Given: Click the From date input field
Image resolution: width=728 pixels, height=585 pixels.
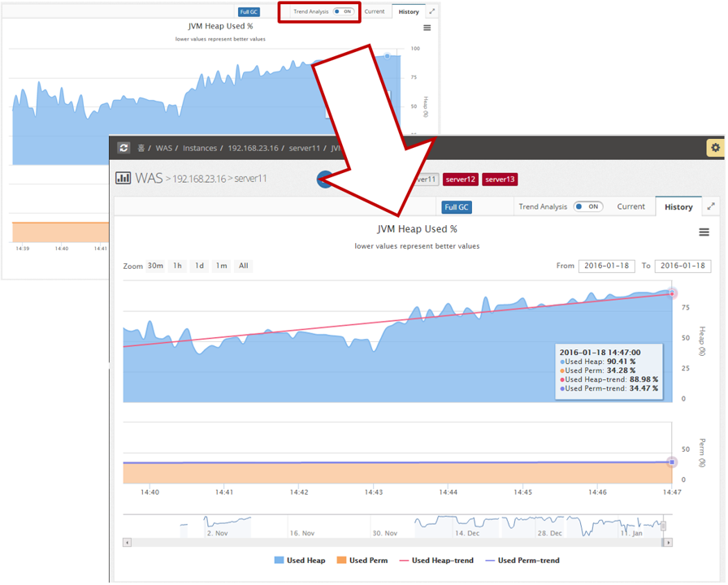Looking at the screenshot, I should 606,266.
